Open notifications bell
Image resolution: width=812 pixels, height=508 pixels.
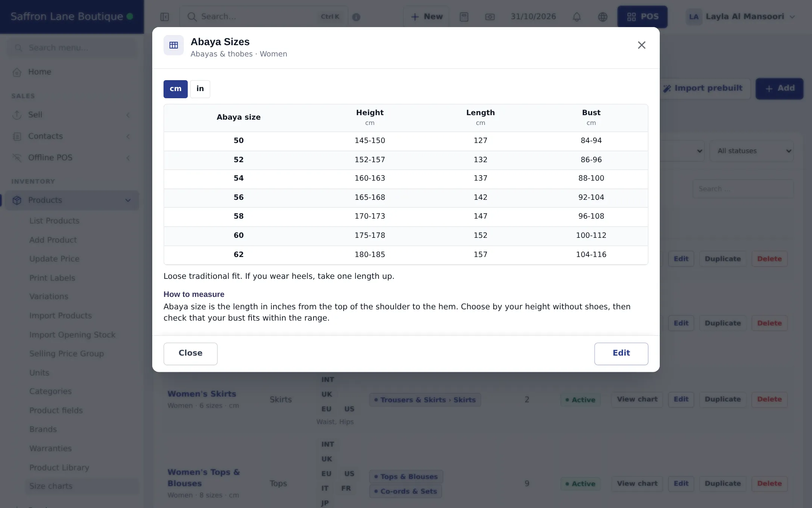577,17
